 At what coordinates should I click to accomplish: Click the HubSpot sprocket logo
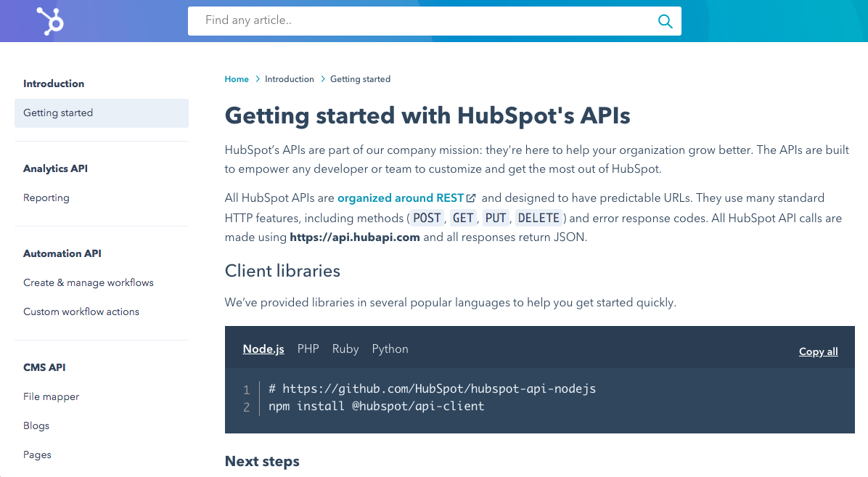50,21
